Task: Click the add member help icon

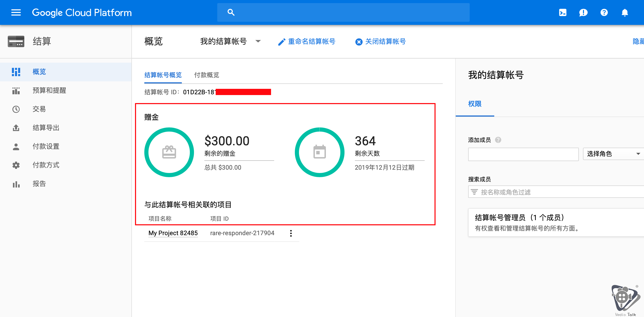Action: pyautogui.click(x=498, y=140)
